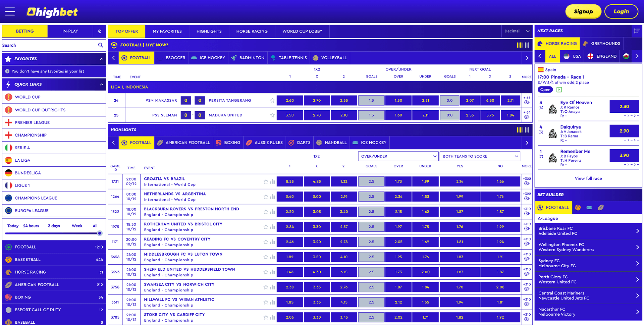Switch Highlights to compact column view icon

[527, 130]
